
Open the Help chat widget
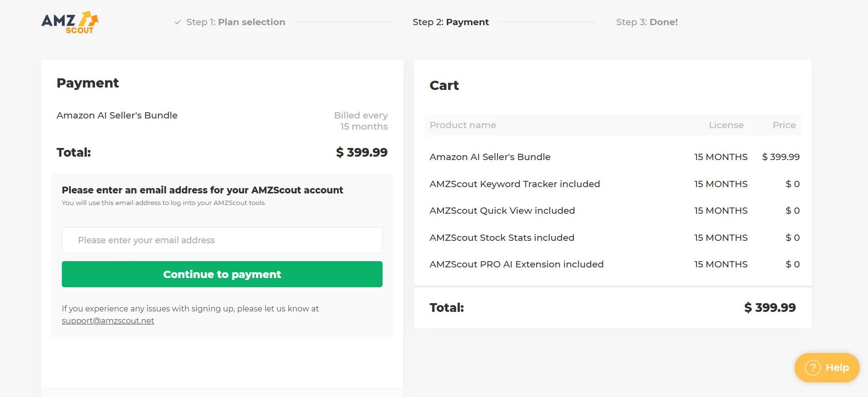point(827,368)
